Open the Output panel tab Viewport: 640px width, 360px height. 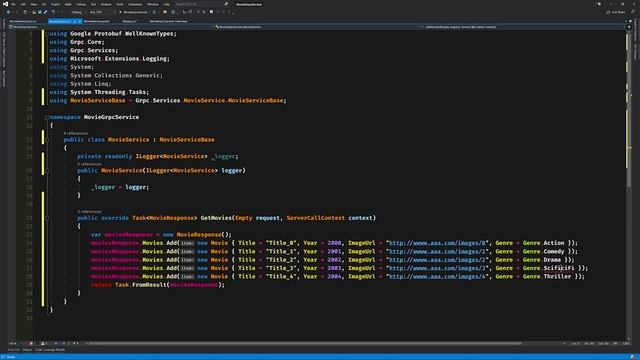click(x=27, y=350)
